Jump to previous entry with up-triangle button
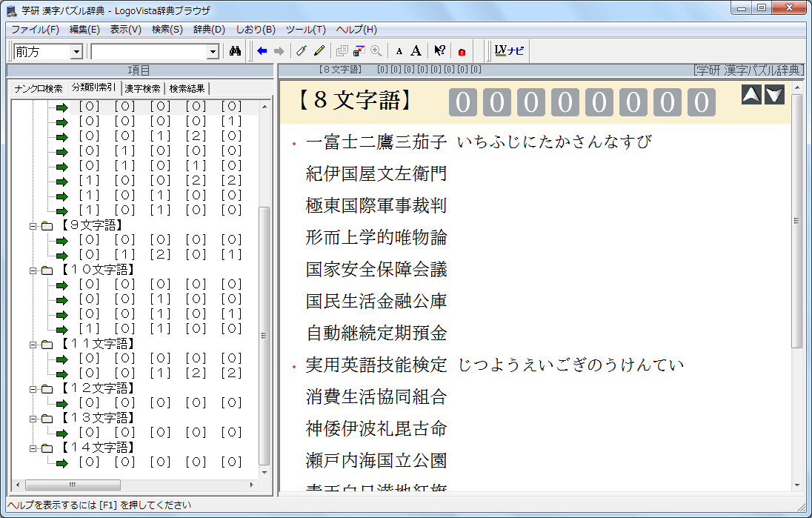The image size is (812, 518). 751,95
